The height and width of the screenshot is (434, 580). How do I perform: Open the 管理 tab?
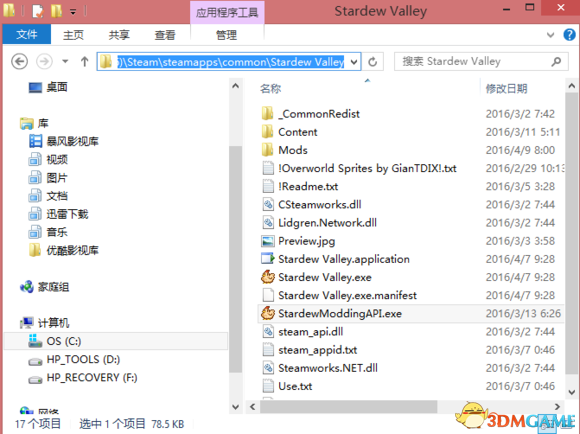coord(226,35)
